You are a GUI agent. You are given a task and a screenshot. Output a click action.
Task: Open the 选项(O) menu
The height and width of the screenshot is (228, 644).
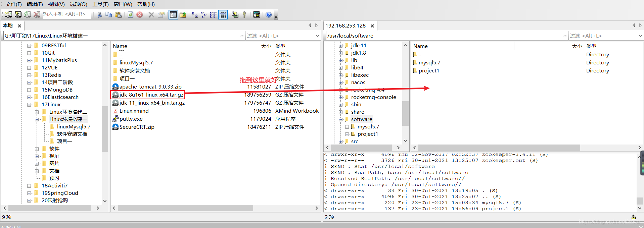tap(78, 4)
